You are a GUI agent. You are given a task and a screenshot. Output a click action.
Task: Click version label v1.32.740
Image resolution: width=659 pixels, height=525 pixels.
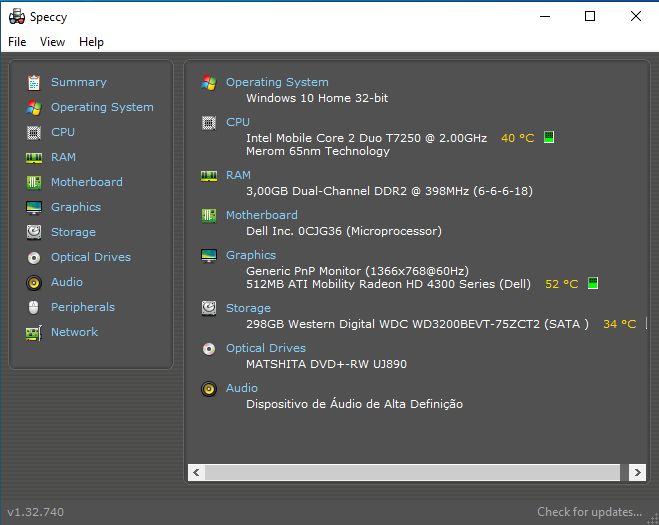tap(36, 512)
